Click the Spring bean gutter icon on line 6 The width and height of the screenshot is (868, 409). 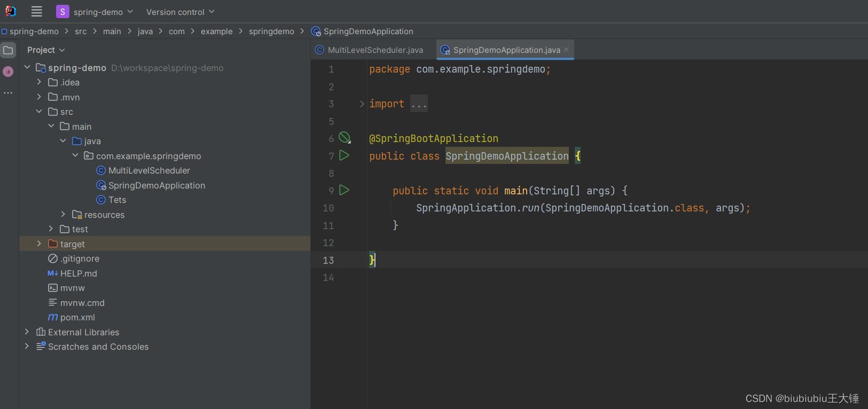(345, 138)
